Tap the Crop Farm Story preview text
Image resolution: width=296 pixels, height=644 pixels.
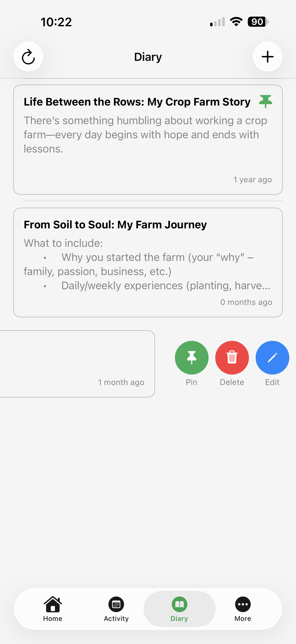click(145, 135)
